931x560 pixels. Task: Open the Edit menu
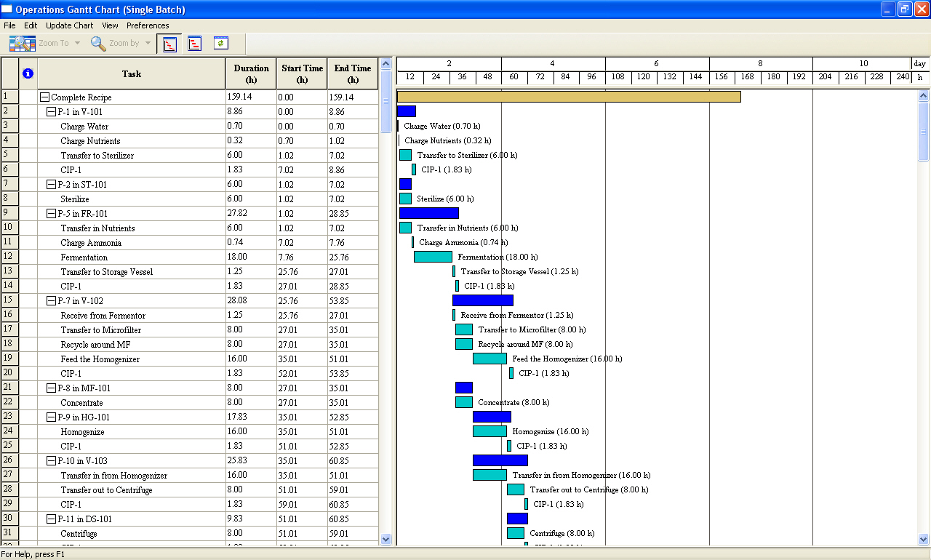click(x=31, y=25)
